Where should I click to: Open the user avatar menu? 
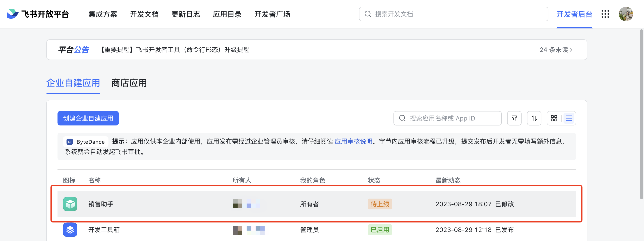tap(626, 14)
